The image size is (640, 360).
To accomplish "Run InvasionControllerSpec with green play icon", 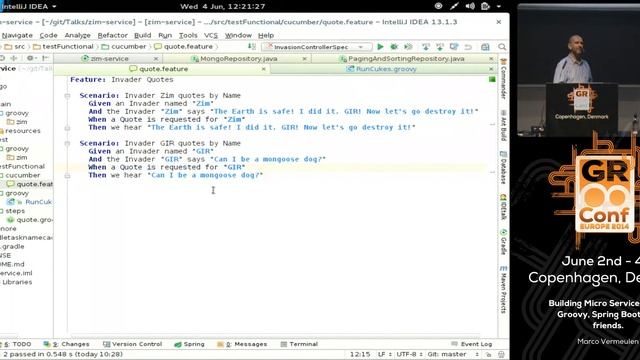I will (380, 47).
